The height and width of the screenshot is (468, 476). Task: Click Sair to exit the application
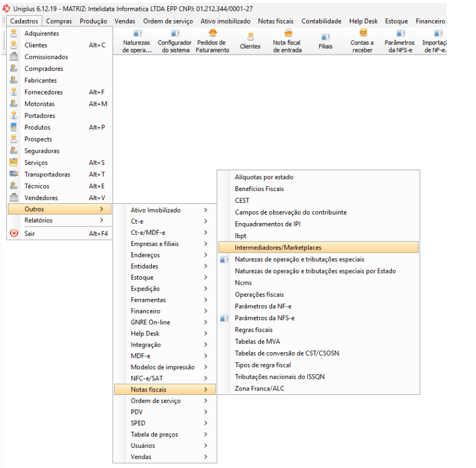click(30, 234)
